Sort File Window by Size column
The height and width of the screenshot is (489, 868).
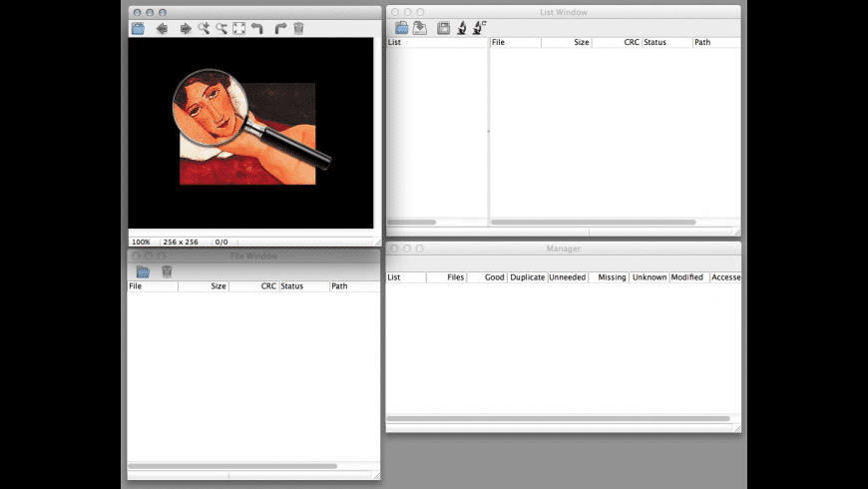(204, 286)
